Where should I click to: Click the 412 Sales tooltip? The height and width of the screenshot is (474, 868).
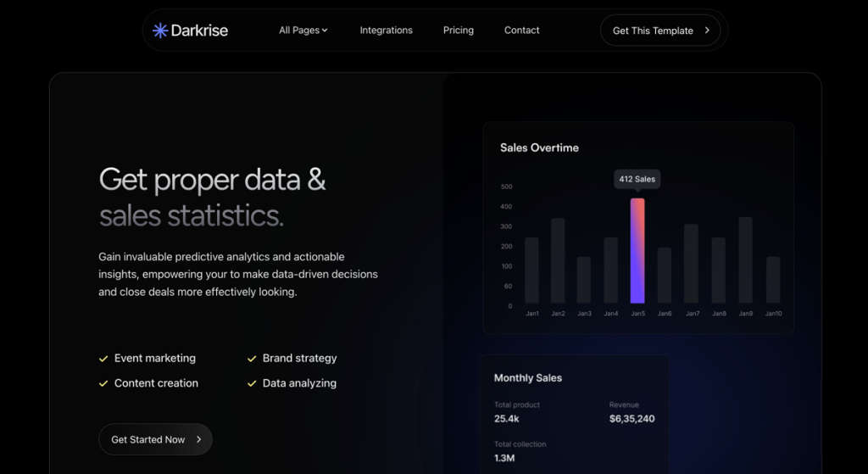point(637,179)
